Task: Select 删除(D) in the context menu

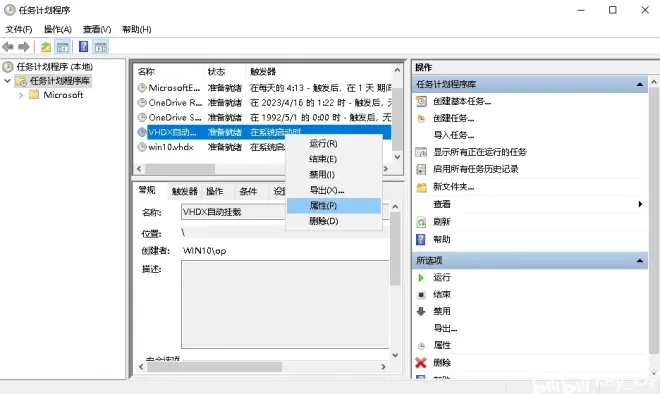Action: click(x=334, y=221)
